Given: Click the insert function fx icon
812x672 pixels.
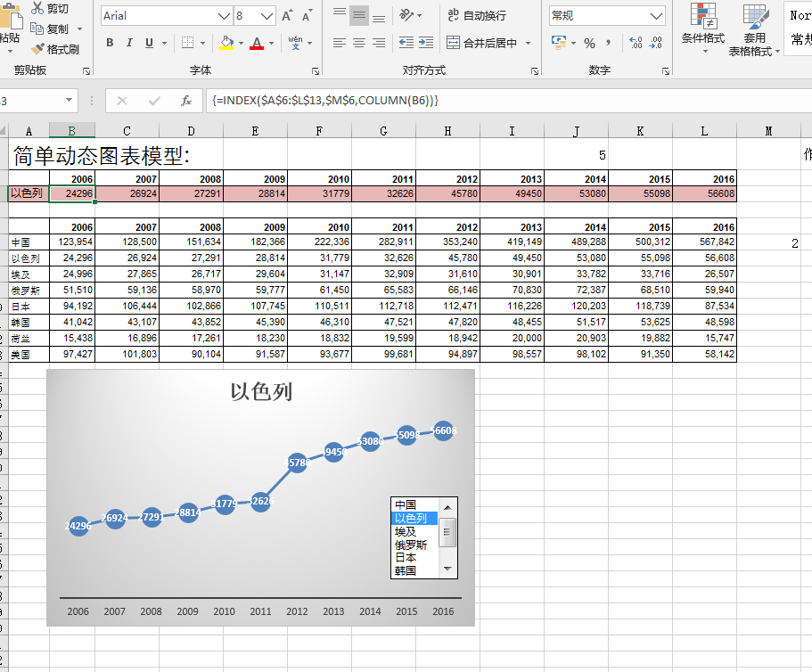Looking at the screenshot, I should click(186, 101).
